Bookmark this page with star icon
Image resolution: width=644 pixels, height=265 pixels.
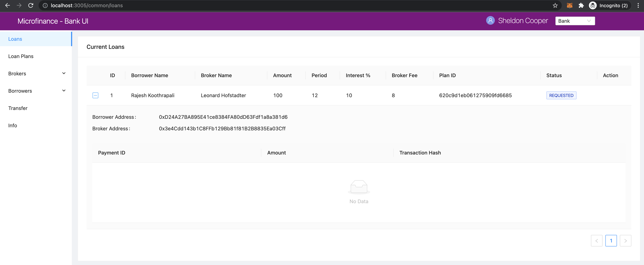[555, 5]
